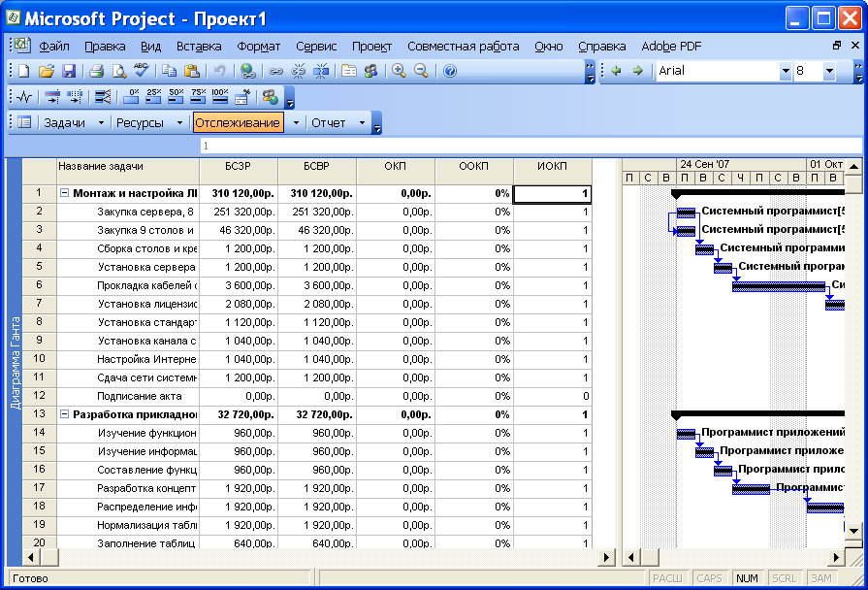Select row 12 header
The image size is (868, 590).
coord(40,396)
